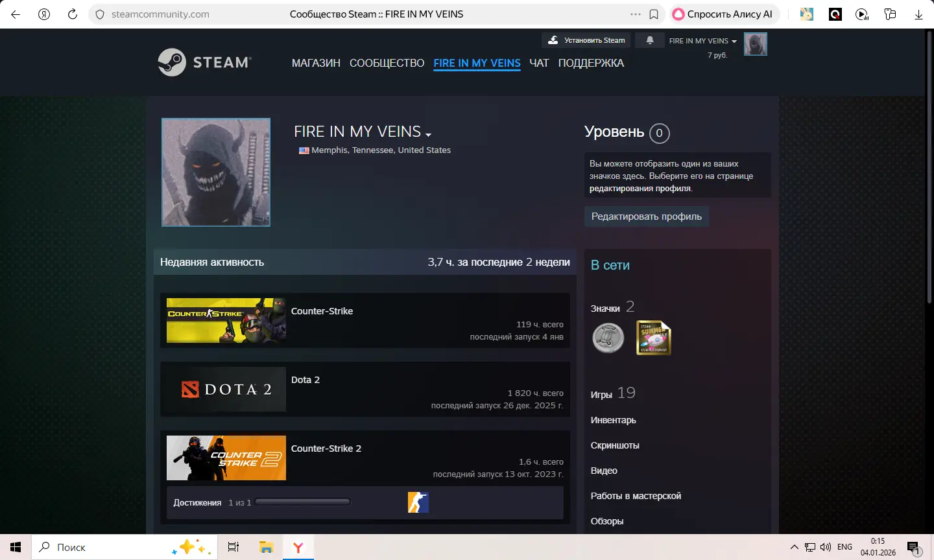Viewport: 934px width, 560px height.
Task: Expand the profile name dropdown arrow
Action: coord(428,134)
